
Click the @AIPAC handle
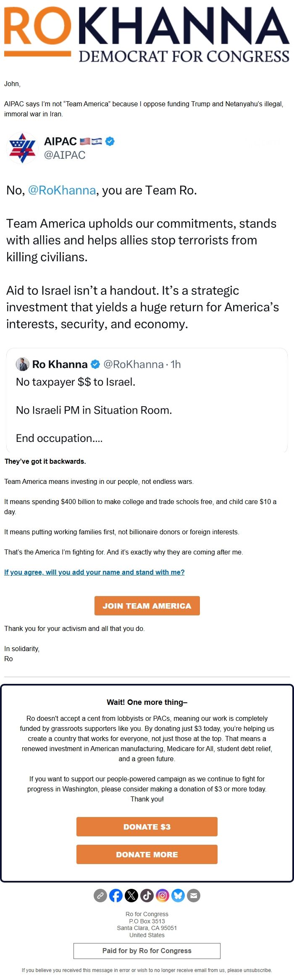65,155
